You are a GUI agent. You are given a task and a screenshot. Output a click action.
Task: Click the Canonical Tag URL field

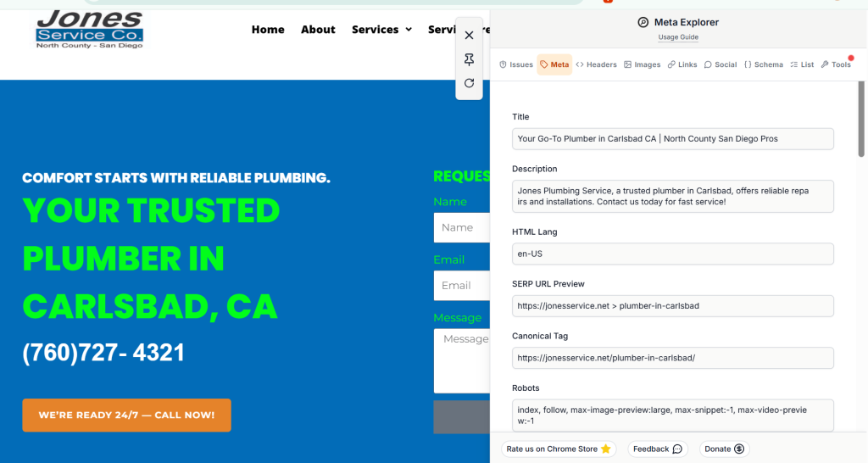coord(673,358)
